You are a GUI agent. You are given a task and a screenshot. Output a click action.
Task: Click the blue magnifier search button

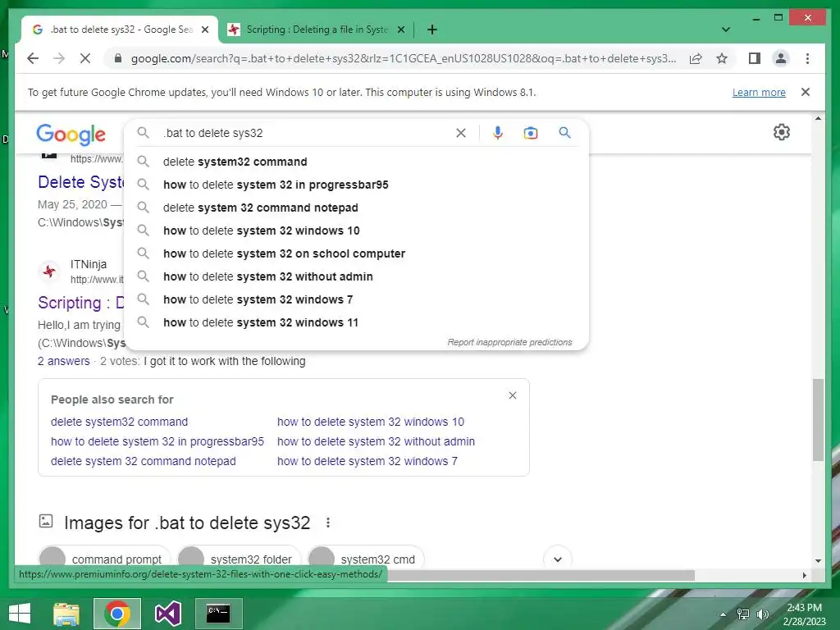[564, 132]
